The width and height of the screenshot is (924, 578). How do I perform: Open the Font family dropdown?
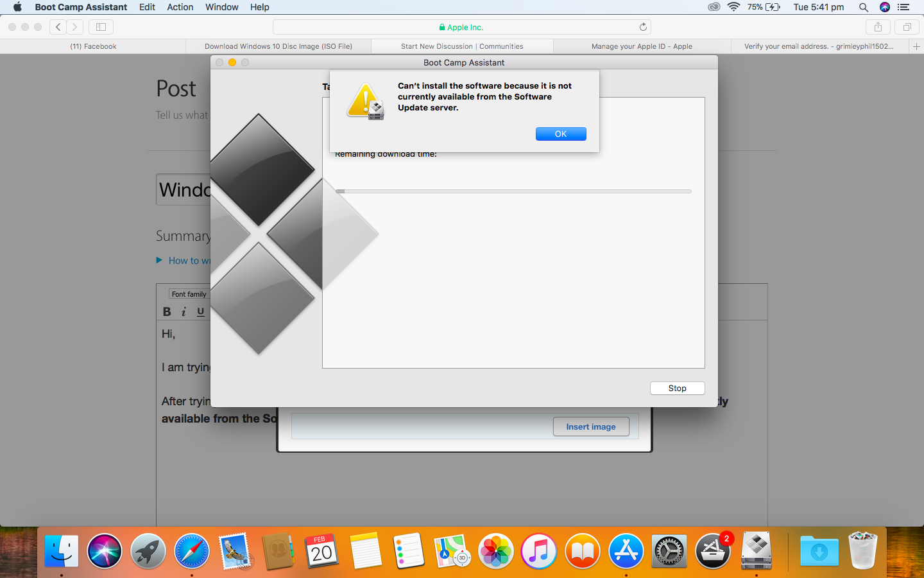pyautogui.click(x=189, y=294)
